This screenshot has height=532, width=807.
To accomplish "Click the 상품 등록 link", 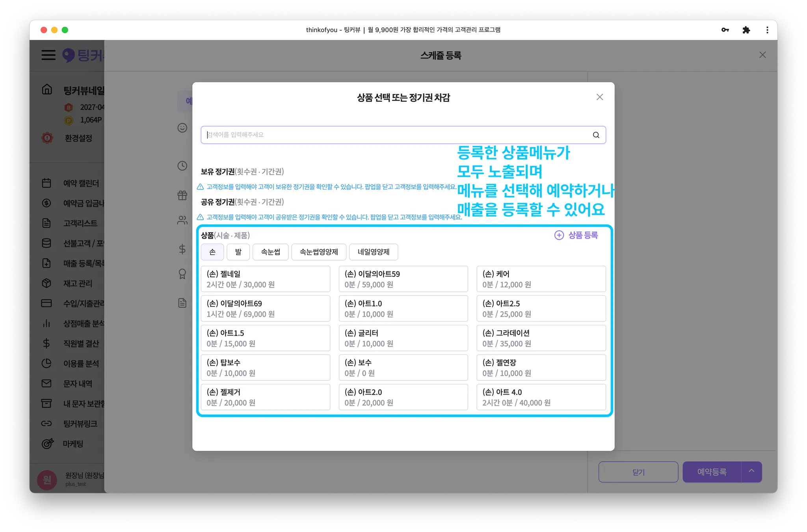I will pos(583,235).
